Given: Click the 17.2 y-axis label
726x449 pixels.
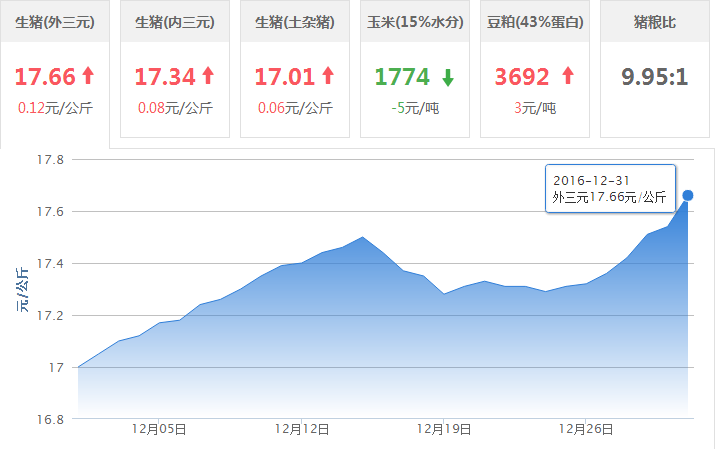Looking at the screenshot, I should (50, 316).
